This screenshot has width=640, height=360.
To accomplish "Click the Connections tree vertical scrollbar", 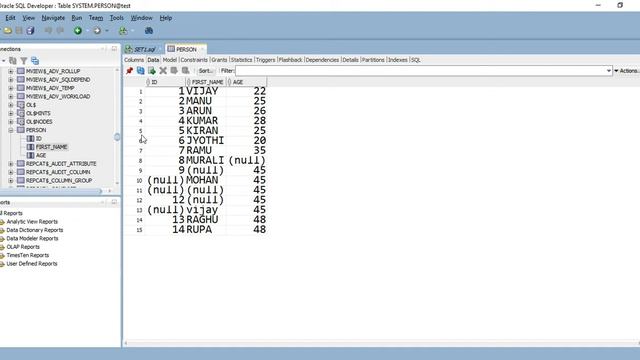I will pos(117,127).
